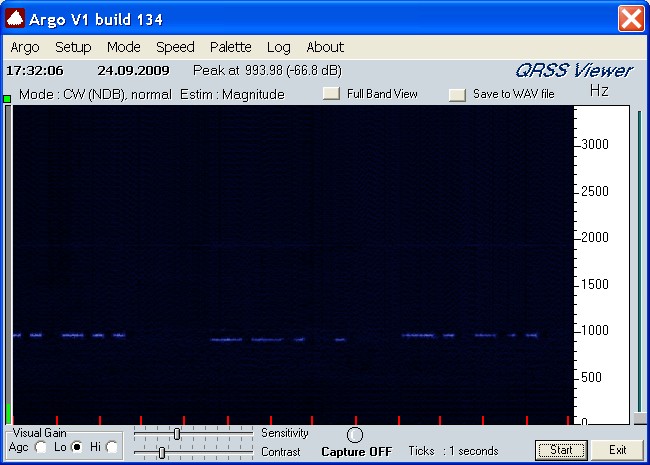650x465 pixels.
Task: Click the Ticks : 1 seconds label
Action: (x=453, y=451)
